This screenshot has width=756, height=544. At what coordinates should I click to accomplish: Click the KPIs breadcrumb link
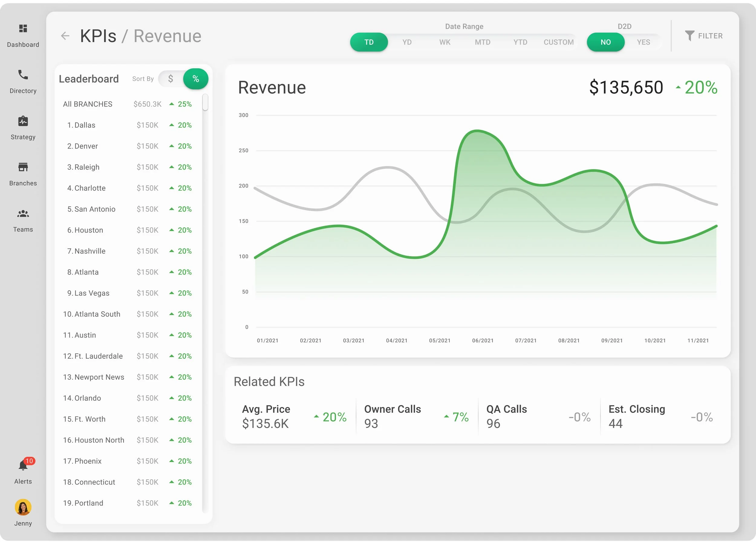98,36
